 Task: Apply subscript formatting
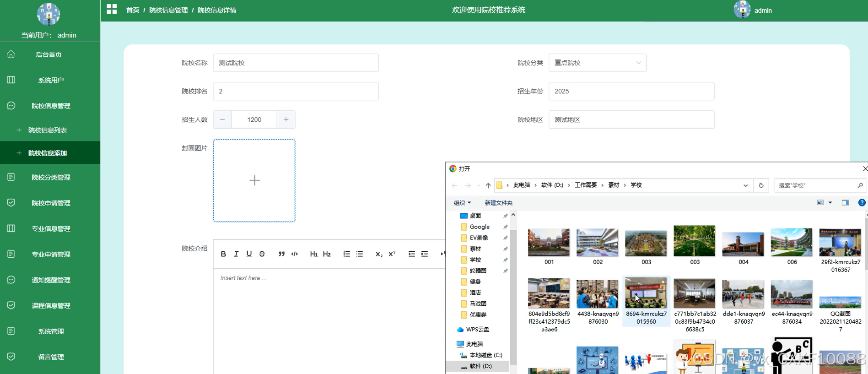(x=379, y=254)
